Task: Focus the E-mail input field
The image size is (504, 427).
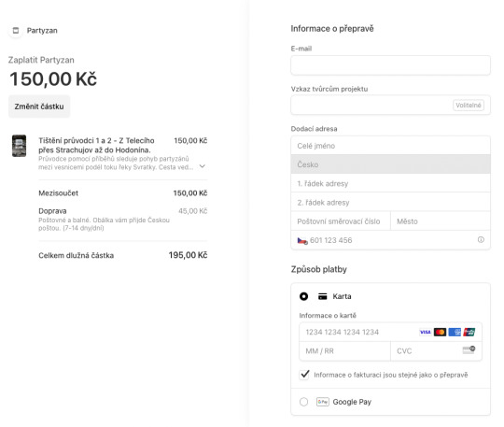Action: click(390, 65)
